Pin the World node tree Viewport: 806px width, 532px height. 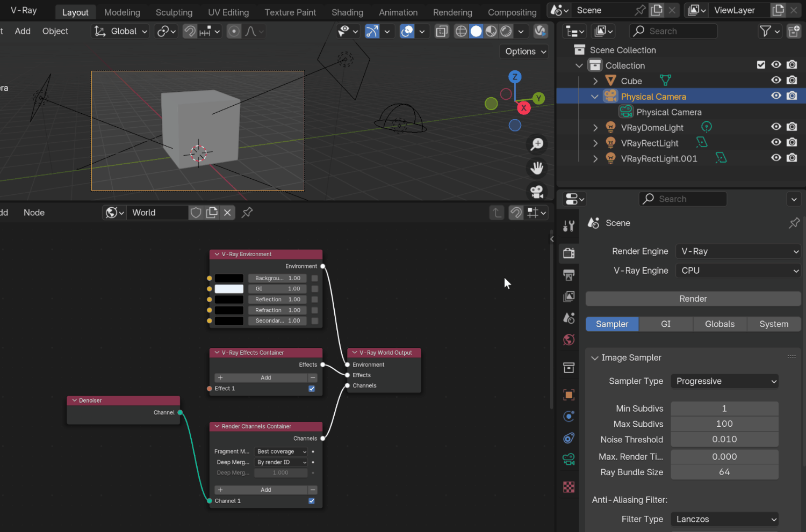(x=247, y=213)
